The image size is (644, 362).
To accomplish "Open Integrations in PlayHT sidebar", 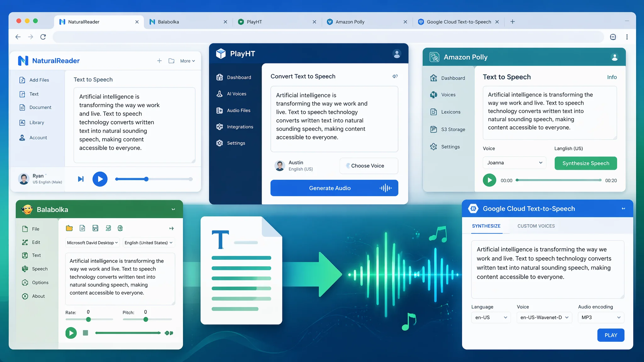I will coord(235,127).
